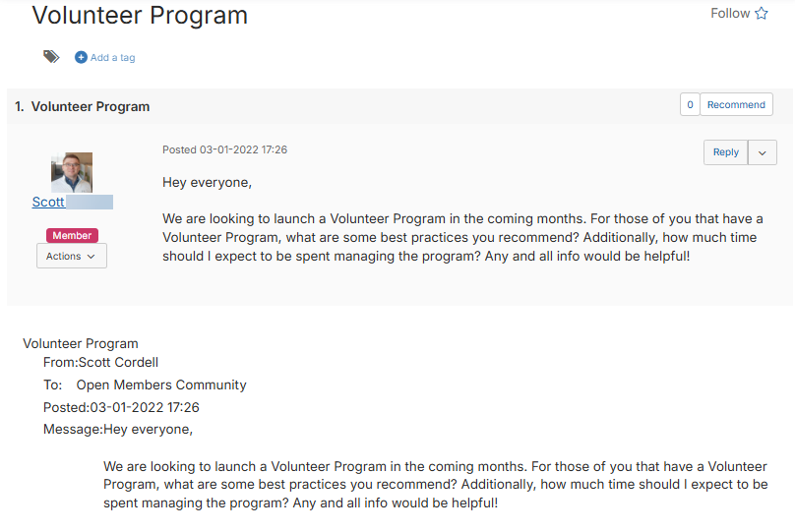Click the tags icon below title
The height and width of the screenshot is (532, 795).
51,57
